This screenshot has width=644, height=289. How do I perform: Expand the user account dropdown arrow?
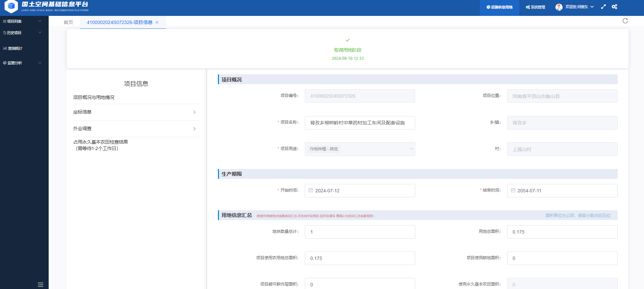592,7
